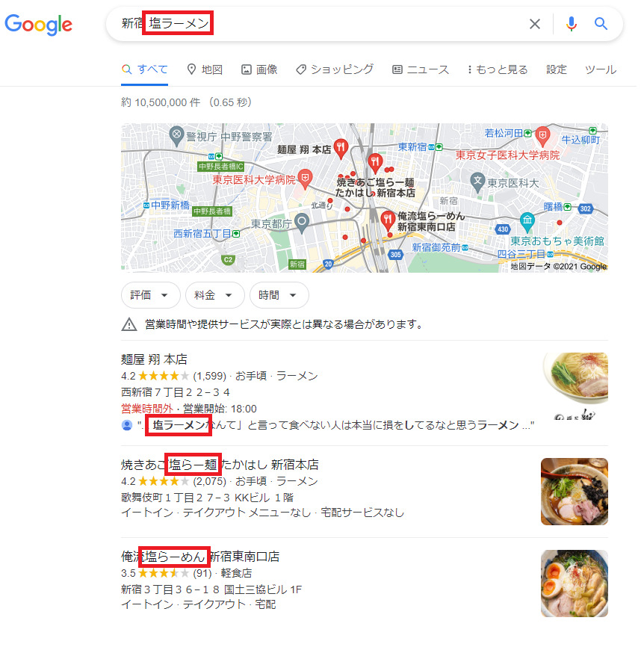Click the 東京都庁 map marker
The image size is (644, 650).
coord(302,223)
